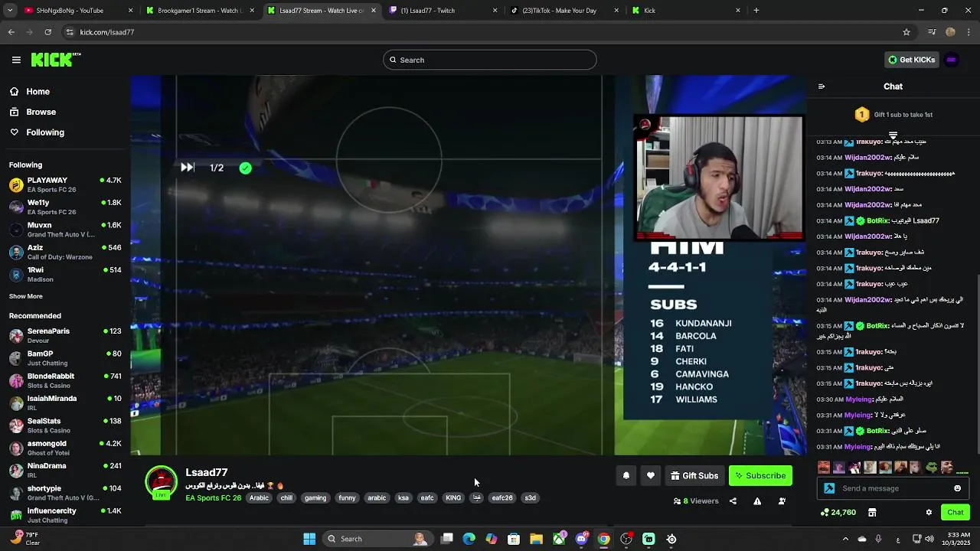Open the channel points shop icon
980x551 pixels.
[x=872, y=512]
